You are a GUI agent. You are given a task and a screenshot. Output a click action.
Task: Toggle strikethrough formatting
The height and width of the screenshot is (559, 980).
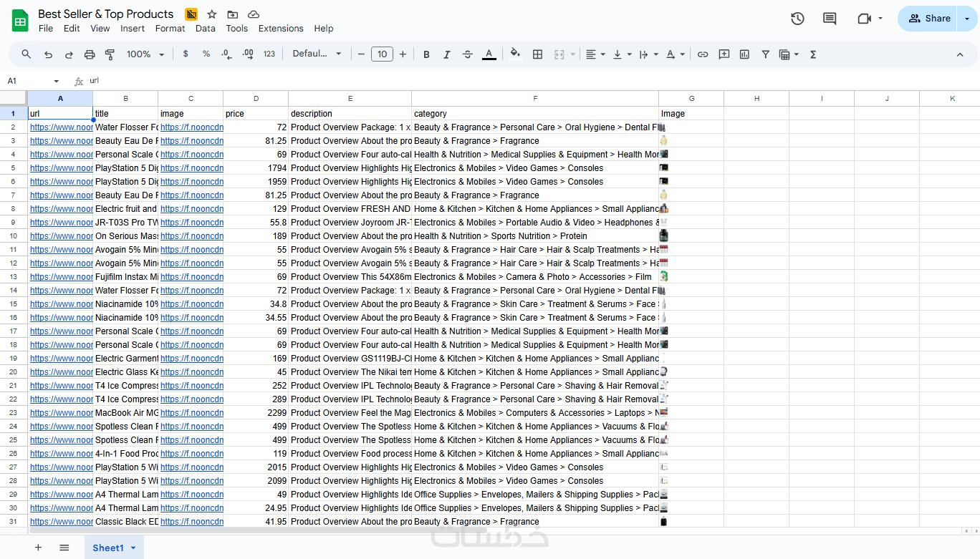tap(468, 54)
